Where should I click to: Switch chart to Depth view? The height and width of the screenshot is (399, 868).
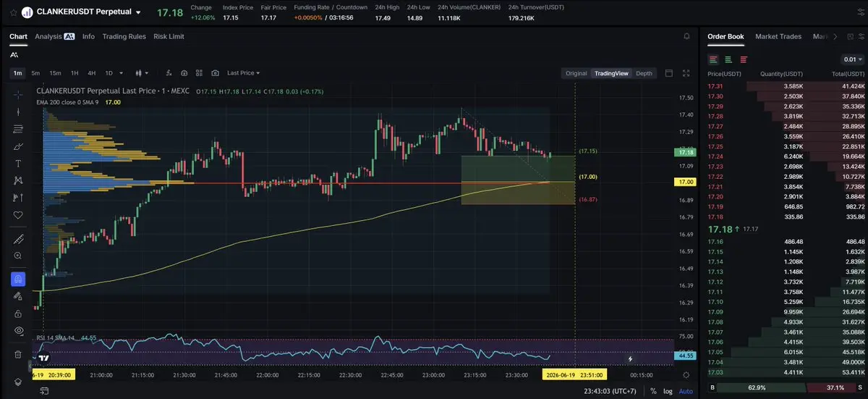tap(644, 73)
